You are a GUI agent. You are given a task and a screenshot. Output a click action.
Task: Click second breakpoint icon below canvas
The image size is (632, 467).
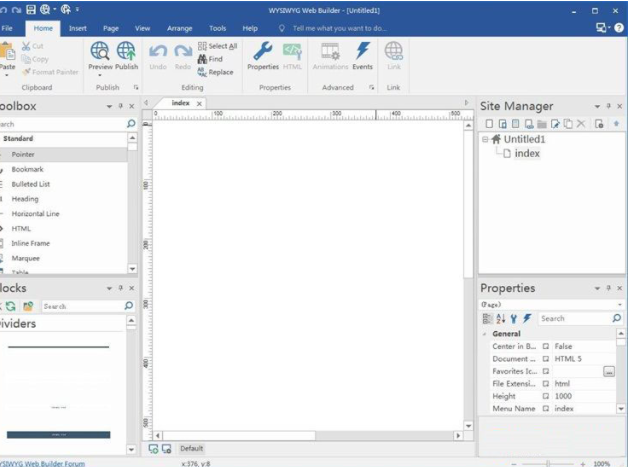coord(166,448)
